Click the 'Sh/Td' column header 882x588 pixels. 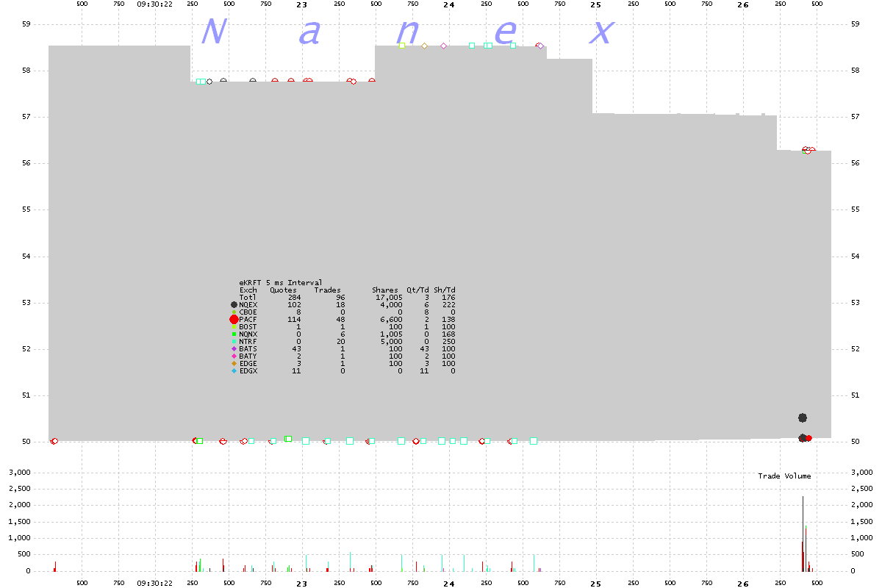(x=445, y=290)
